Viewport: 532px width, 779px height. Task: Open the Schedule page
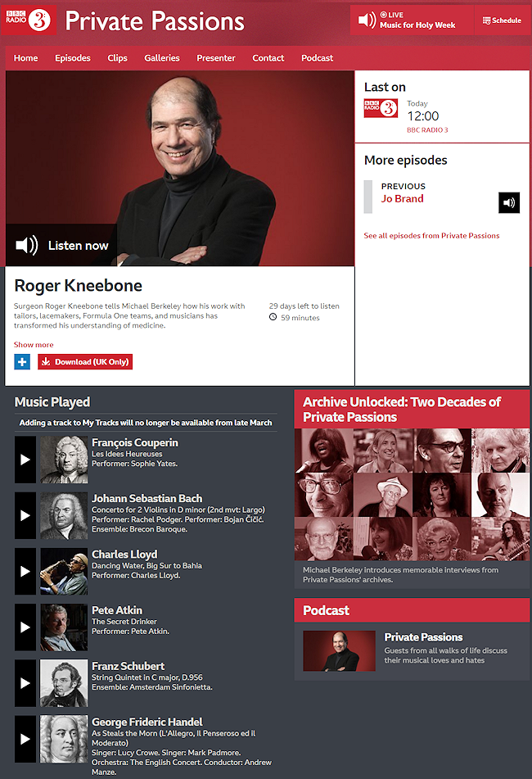click(502, 20)
